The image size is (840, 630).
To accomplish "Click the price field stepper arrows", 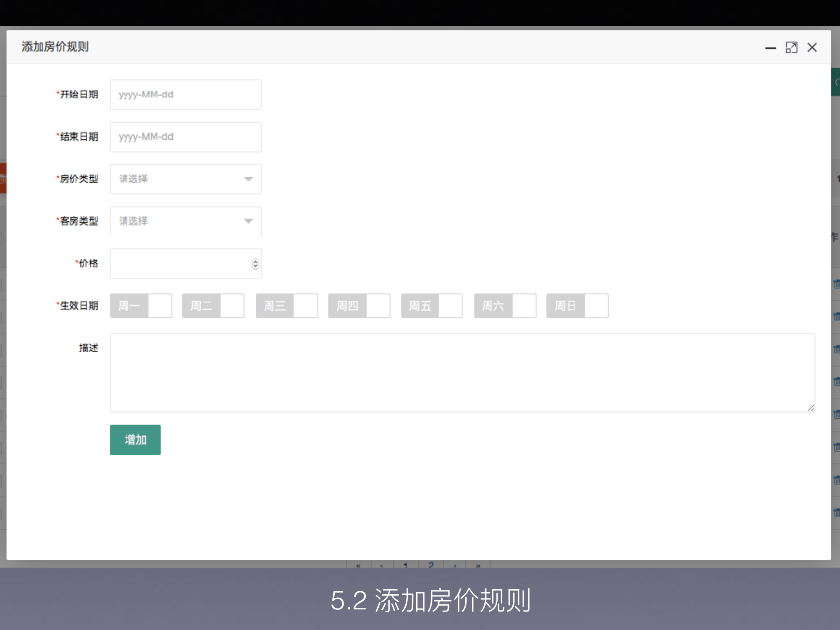I will [255, 264].
